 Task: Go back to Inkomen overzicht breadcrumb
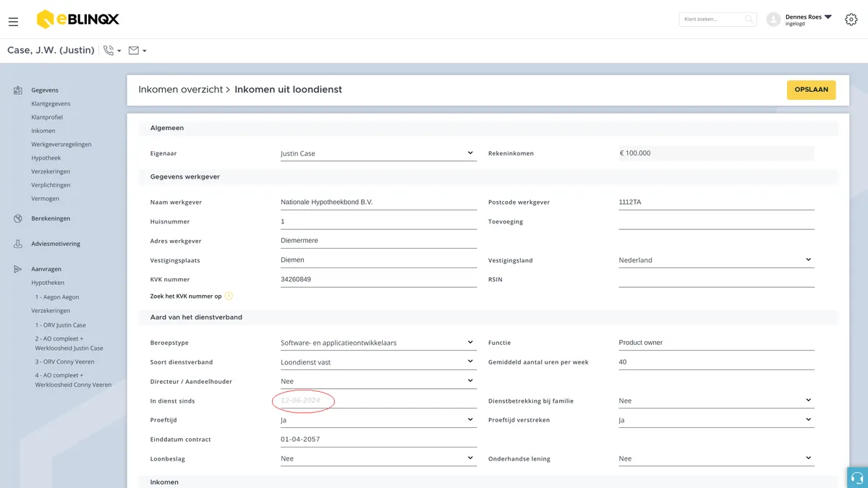181,90
